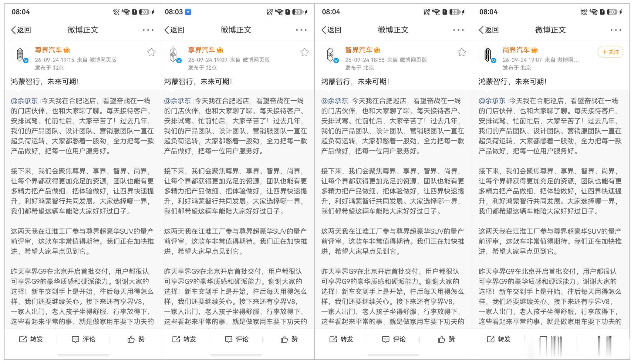Comment (评论) on the 智界汽车 post
The image size is (634, 364).
pos(394,339)
